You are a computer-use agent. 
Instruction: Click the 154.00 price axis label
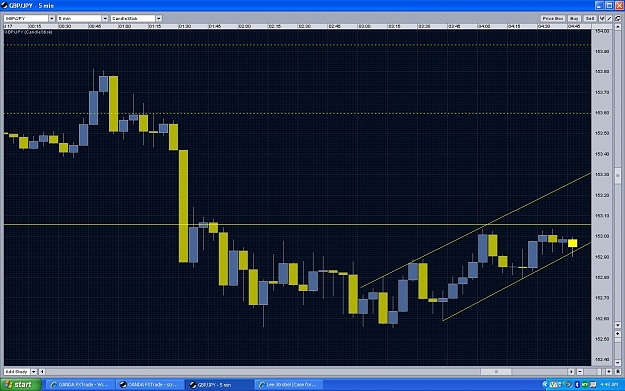(602, 31)
